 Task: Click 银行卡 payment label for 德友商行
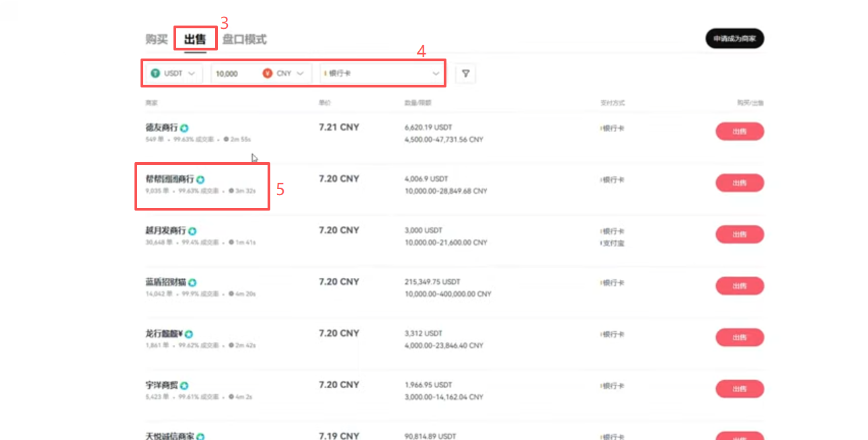(x=613, y=128)
